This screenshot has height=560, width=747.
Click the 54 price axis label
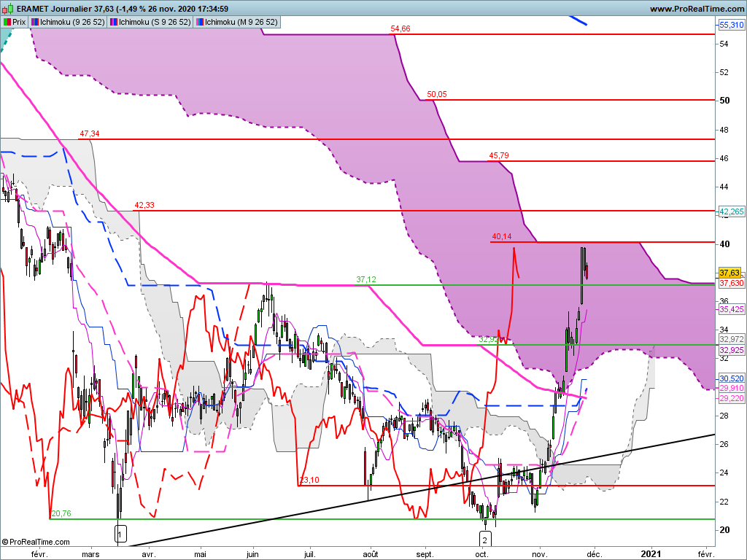click(724, 44)
